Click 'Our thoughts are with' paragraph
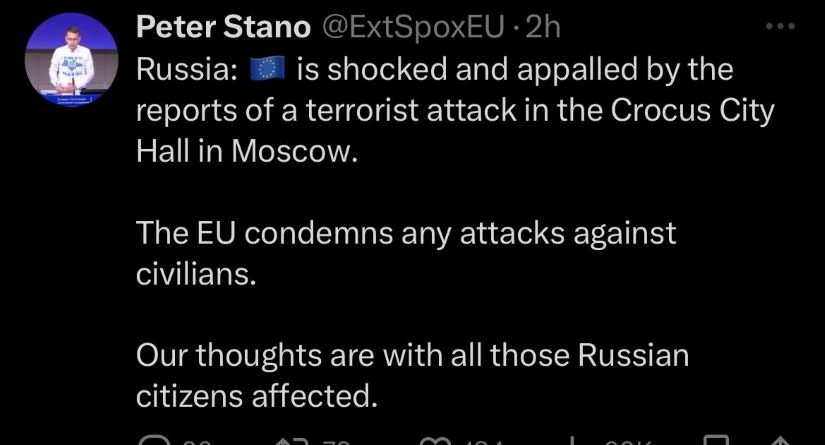 (412, 355)
